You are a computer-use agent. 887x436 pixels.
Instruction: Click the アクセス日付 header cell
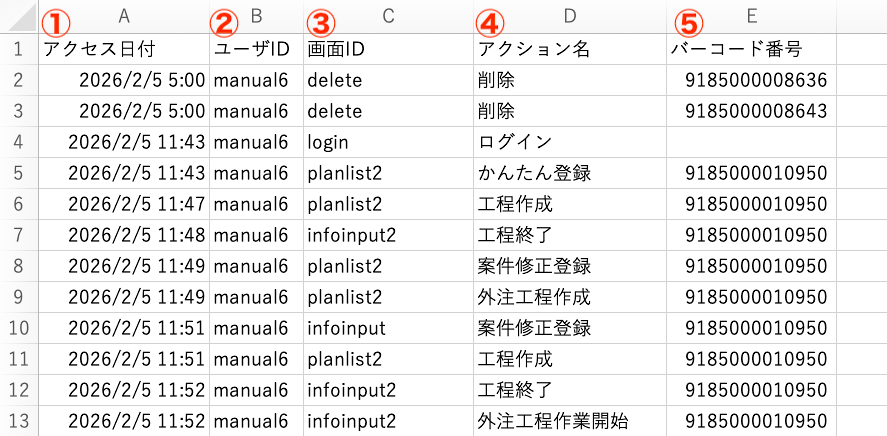[x=100, y=49]
